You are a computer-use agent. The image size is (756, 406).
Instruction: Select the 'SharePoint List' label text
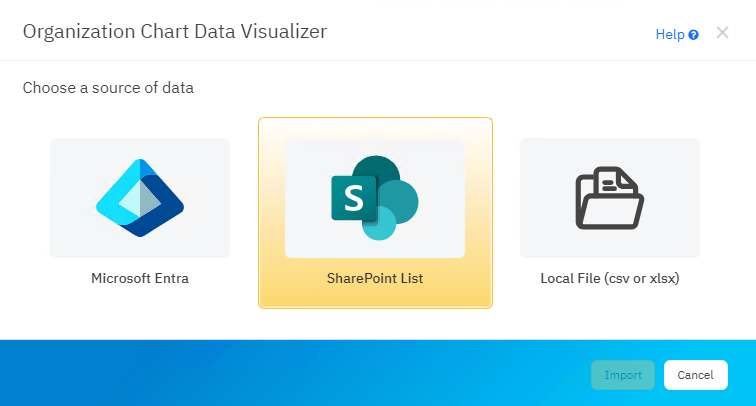click(375, 278)
